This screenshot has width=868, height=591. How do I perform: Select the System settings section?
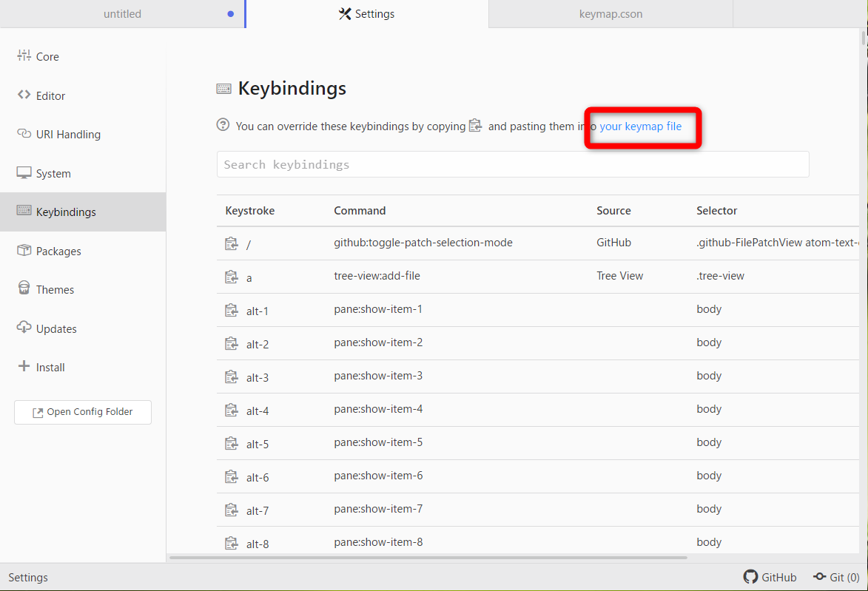pyautogui.click(x=53, y=173)
